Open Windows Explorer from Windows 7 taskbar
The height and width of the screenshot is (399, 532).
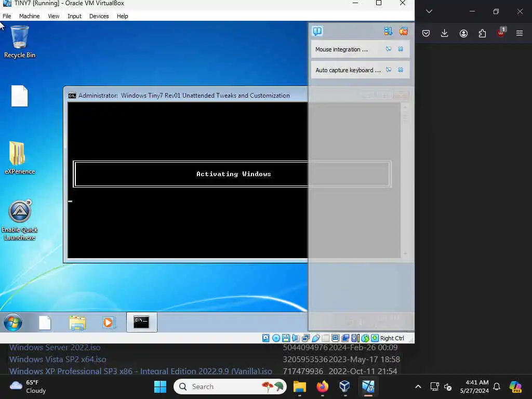[77, 323]
